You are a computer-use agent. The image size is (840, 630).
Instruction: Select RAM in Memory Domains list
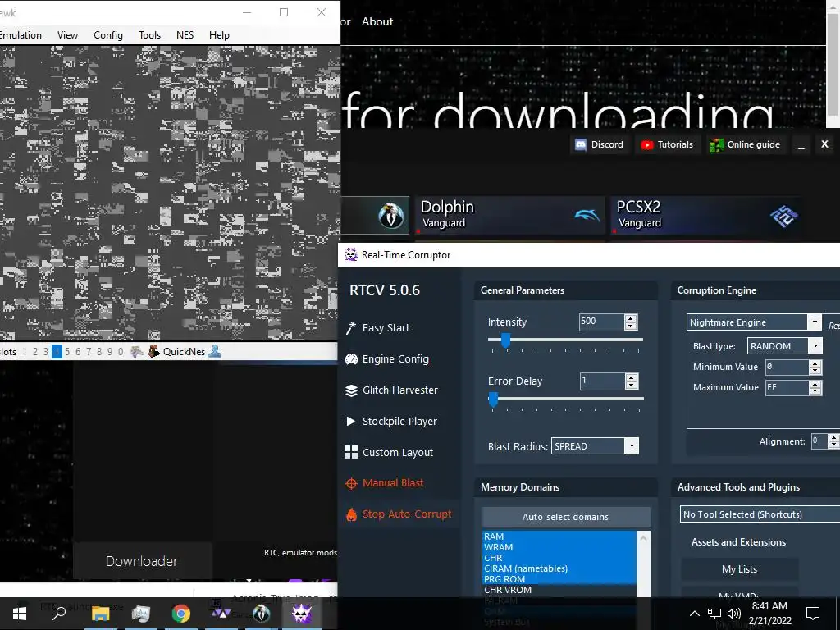point(559,536)
